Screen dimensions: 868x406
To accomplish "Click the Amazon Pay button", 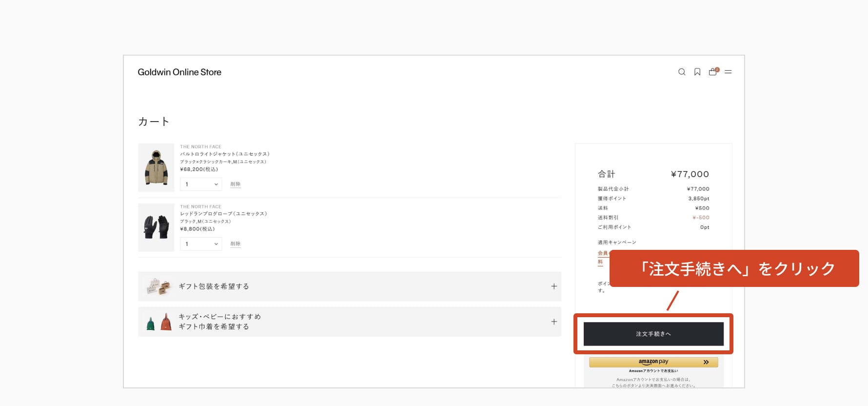I will pyautogui.click(x=653, y=362).
